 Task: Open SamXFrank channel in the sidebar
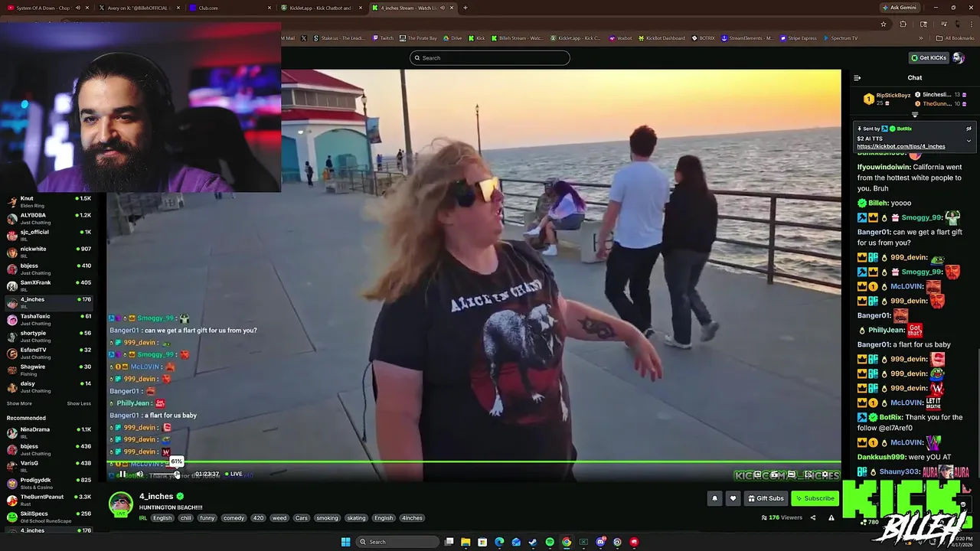tap(48, 285)
